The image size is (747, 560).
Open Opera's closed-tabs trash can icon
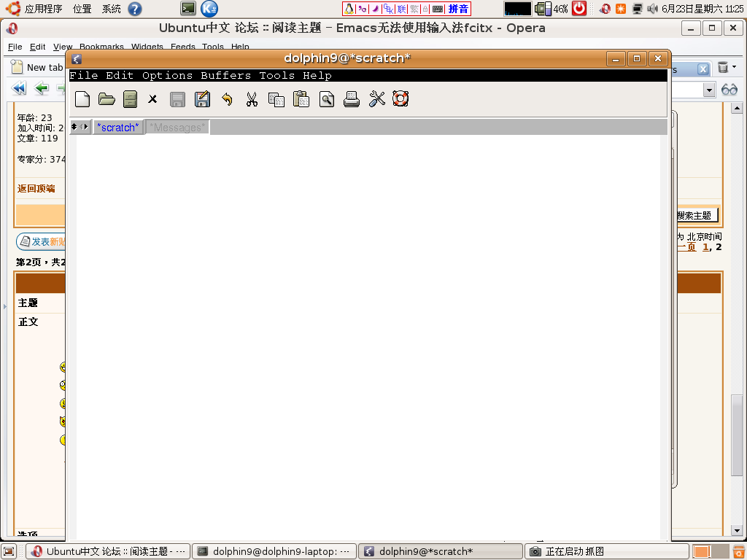point(723,67)
